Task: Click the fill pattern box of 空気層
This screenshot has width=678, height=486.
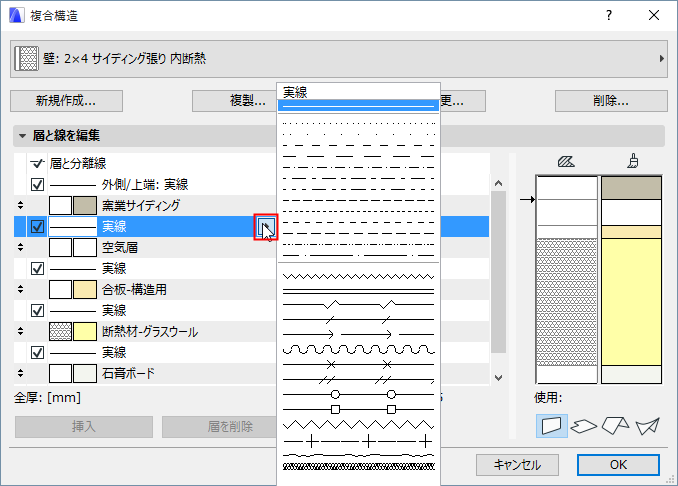Action: point(60,247)
